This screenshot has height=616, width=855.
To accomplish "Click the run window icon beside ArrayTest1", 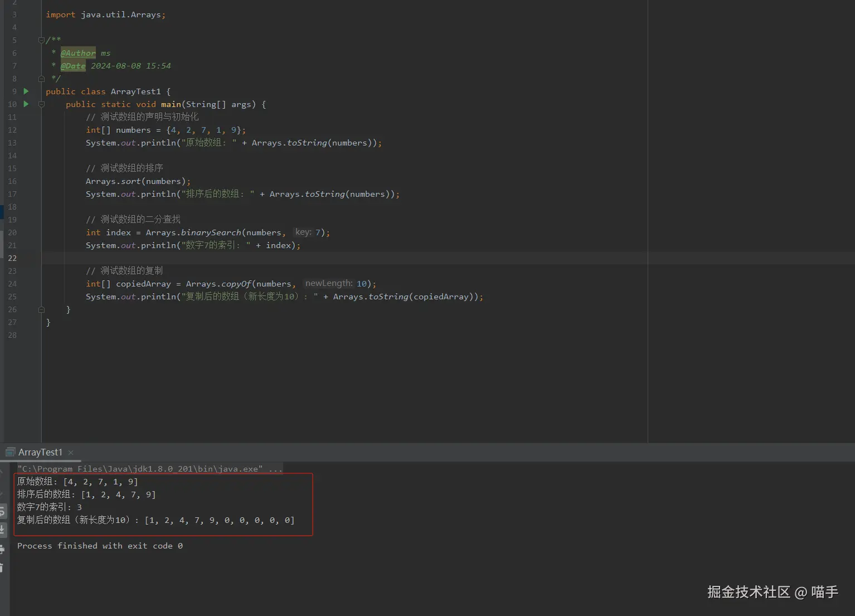I will 10,452.
